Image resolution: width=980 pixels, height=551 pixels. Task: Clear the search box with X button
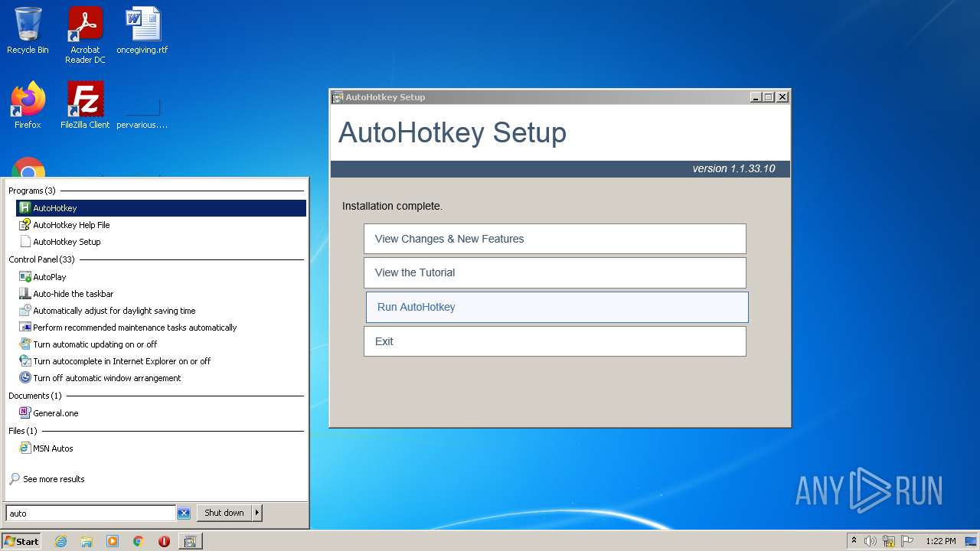coord(184,514)
